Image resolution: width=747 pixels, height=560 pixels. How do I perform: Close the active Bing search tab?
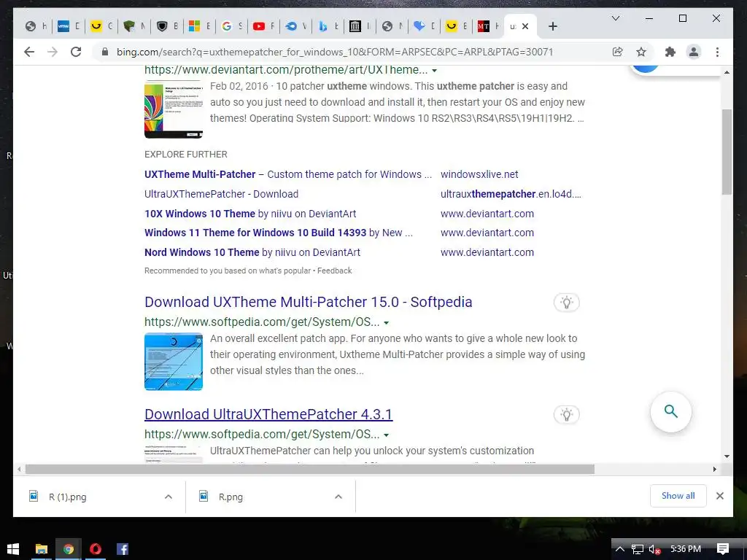tap(525, 27)
